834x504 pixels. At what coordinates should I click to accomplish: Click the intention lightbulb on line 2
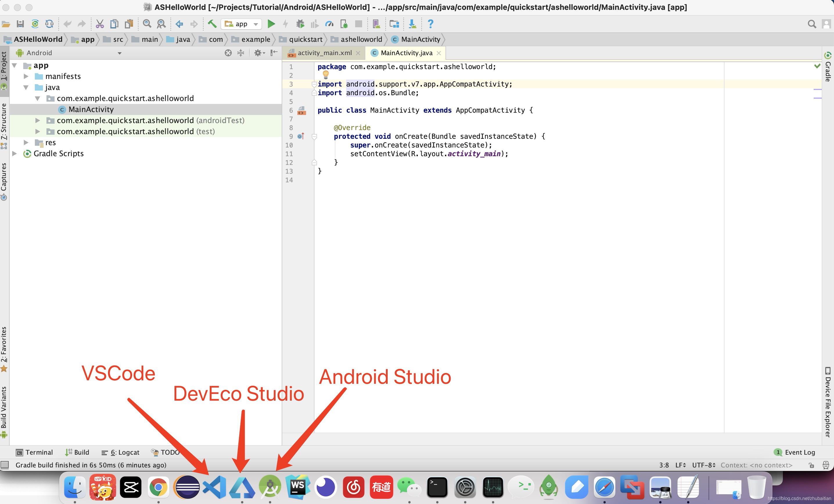coord(326,74)
